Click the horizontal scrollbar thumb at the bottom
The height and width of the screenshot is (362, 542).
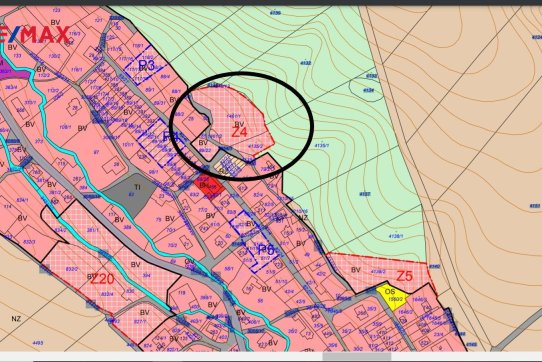coord(357,356)
